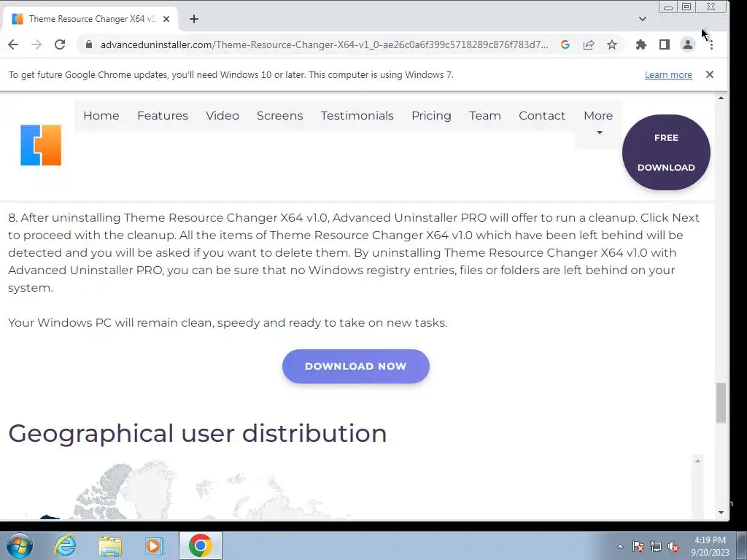Open the Action Center flag icon
Viewport: 747px width, 560px height.
tap(638, 546)
